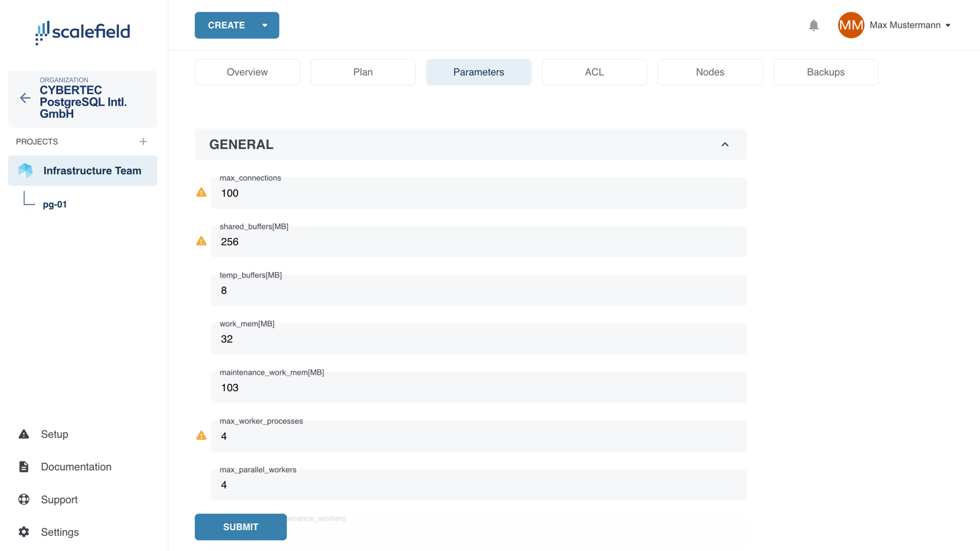Open the Backups tab
Screen dimensions: 980x551
click(825, 72)
